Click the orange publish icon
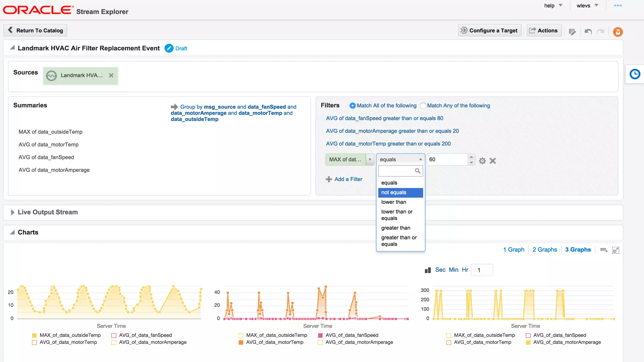The width and height of the screenshot is (644, 362). tap(618, 32)
